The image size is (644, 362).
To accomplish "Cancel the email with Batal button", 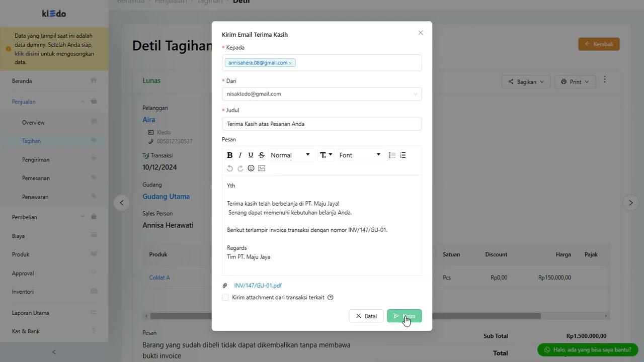I will pos(366,316).
